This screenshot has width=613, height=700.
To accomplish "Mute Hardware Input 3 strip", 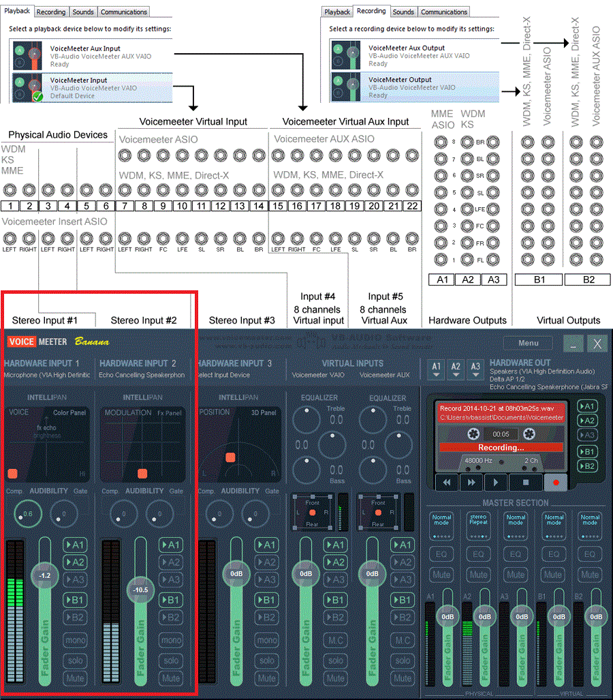I will click(x=266, y=678).
